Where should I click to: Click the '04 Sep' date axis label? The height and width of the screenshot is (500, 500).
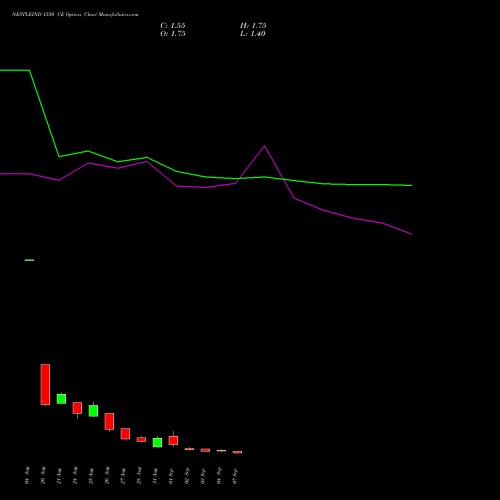[219, 475]
